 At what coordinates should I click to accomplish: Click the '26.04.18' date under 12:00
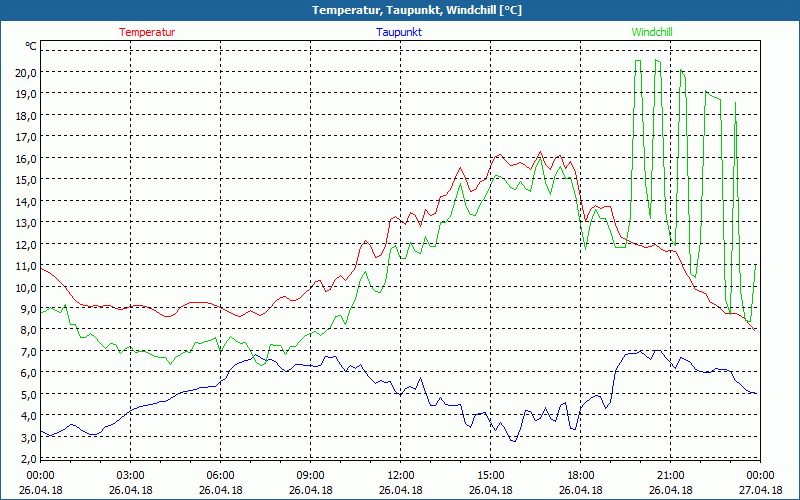401,490
